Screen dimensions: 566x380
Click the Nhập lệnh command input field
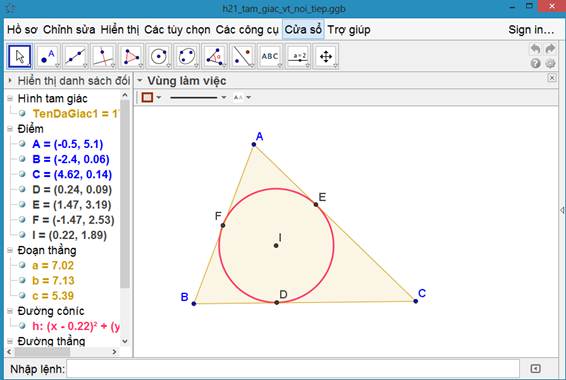point(293,368)
